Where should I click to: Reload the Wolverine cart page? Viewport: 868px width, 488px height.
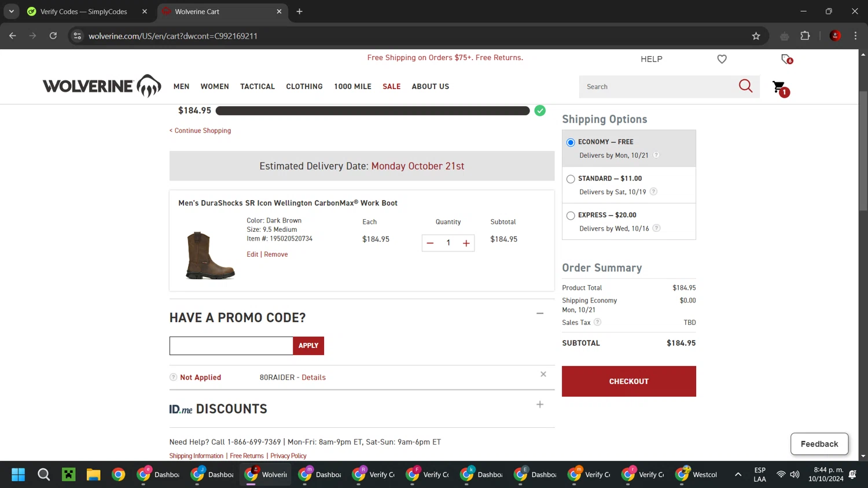click(53, 36)
